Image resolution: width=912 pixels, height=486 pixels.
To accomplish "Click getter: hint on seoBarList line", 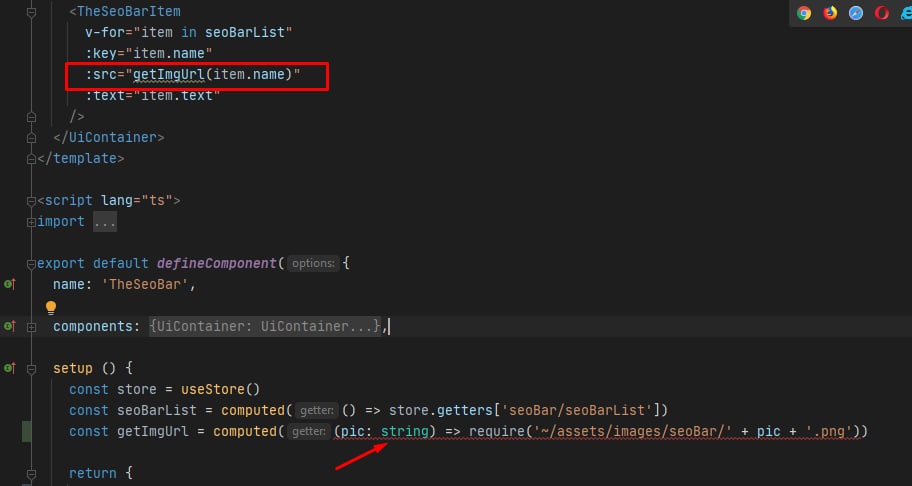I will (x=317, y=410).
